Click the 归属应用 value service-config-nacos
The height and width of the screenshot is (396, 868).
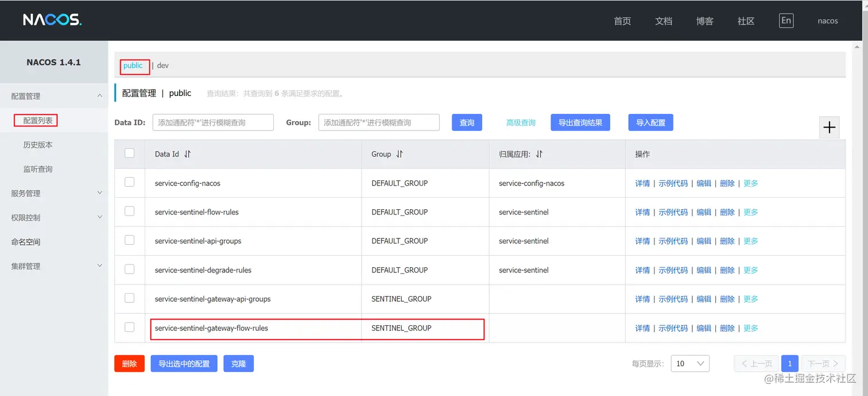(532, 183)
